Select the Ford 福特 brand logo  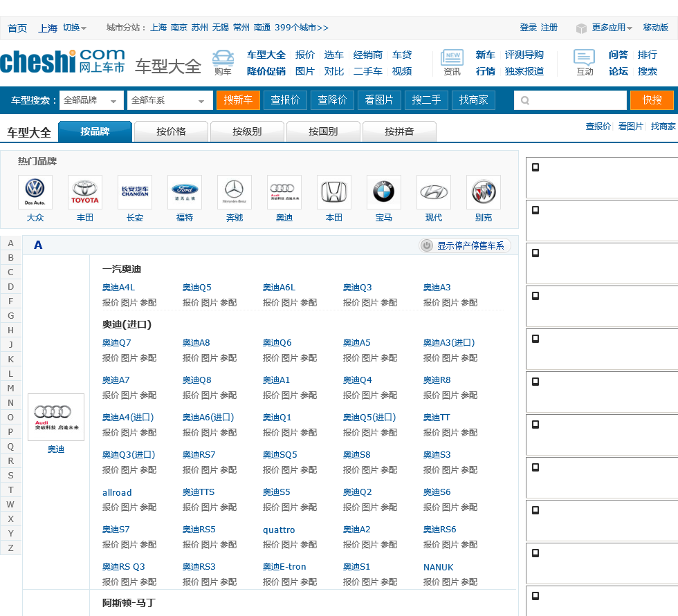(x=185, y=192)
